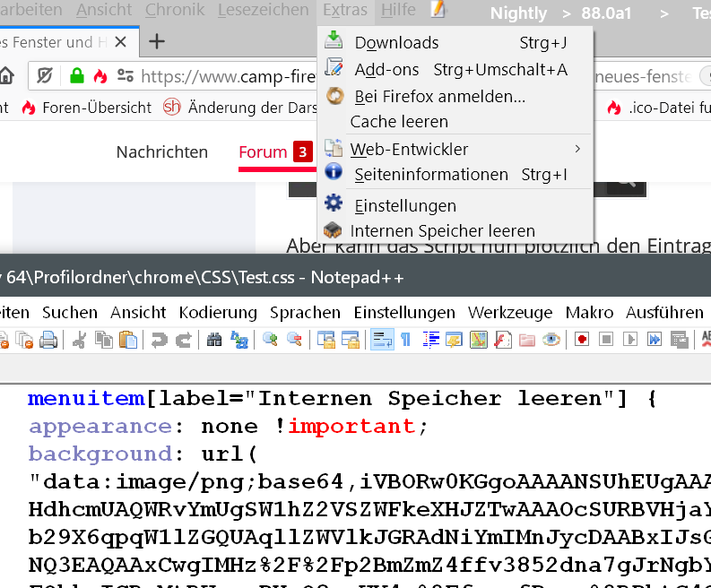Click the red Forum notification badge 3
The image size is (711, 588).
(302, 151)
